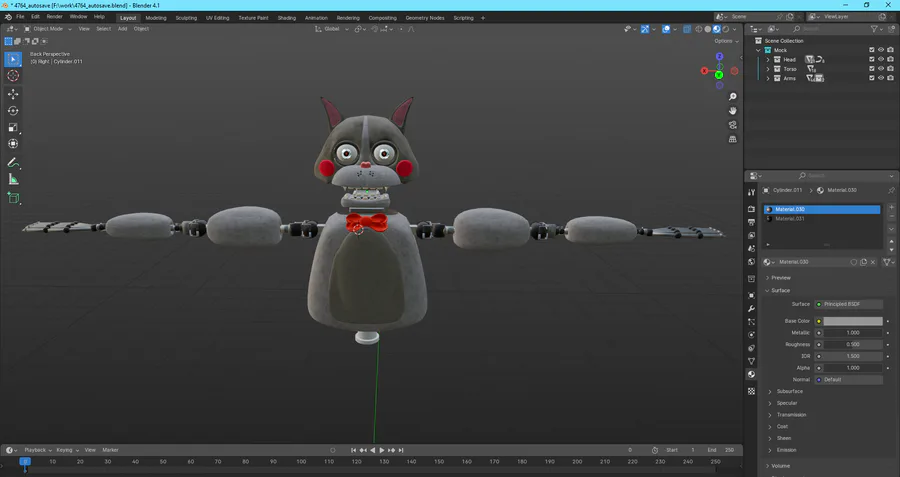The height and width of the screenshot is (477, 900).
Task: Uncheck the Arms collection checkbox
Action: (872, 78)
